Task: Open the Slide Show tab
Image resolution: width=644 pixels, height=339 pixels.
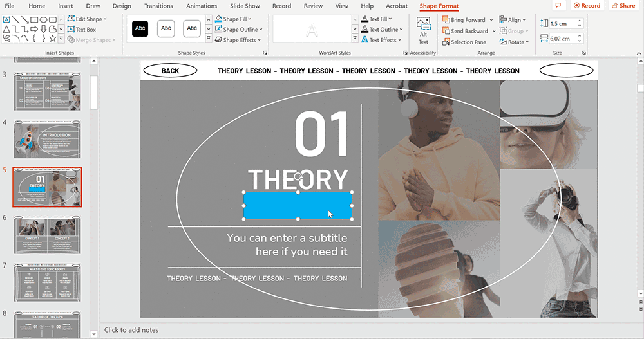Action: coord(245,6)
